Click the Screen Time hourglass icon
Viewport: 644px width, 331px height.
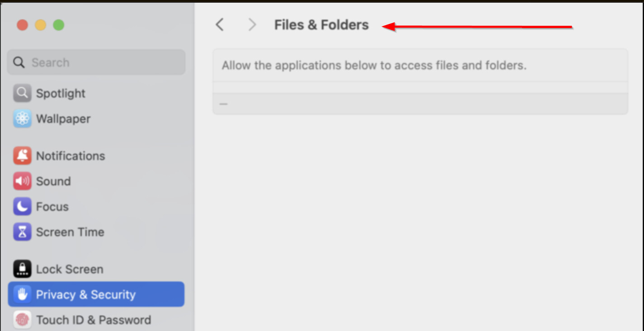pyautogui.click(x=22, y=232)
